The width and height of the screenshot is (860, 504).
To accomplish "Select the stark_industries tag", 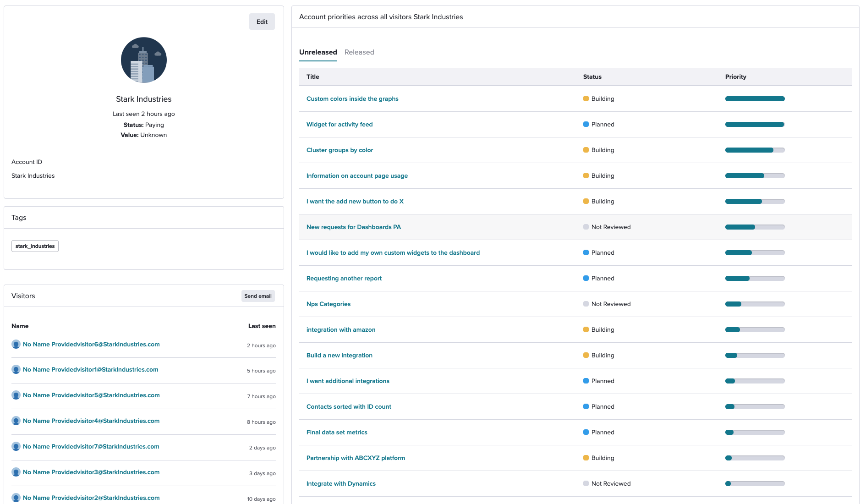I will pyautogui.click(x=35, y=246).
